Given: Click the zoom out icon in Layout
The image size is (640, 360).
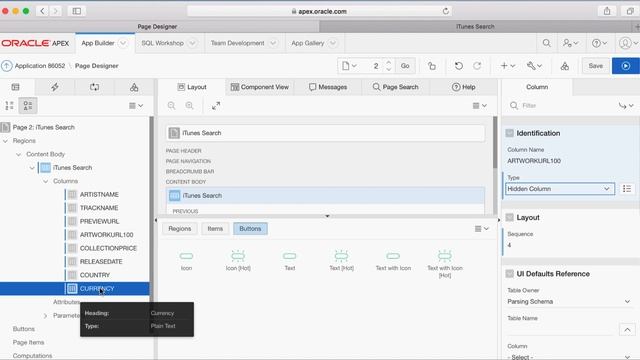Looking at the screenshot, I should (x=171, y=106).
